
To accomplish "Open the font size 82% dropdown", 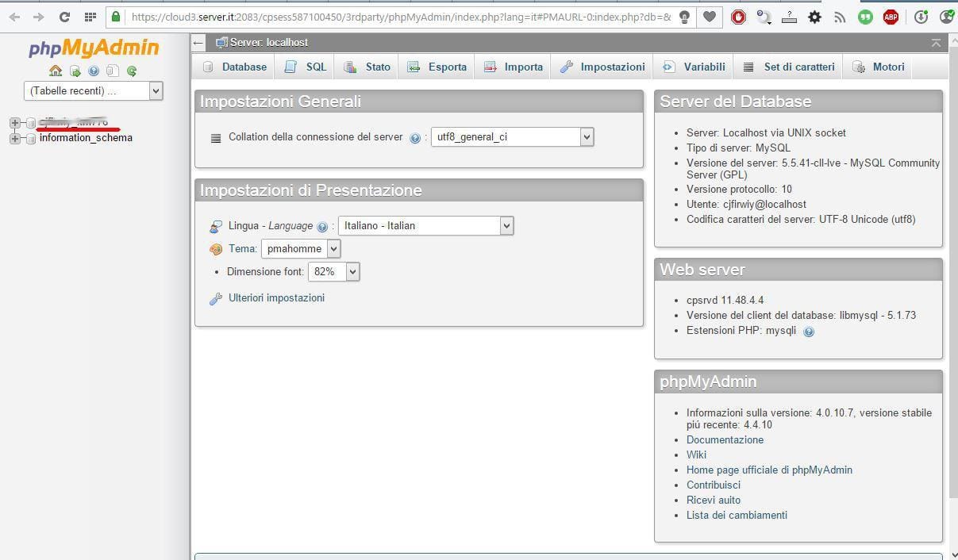I will (x=334, y=272).
